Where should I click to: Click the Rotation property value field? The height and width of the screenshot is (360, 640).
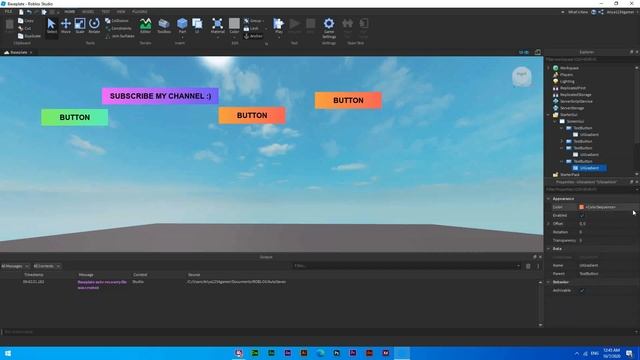click(x=608, y=232)
